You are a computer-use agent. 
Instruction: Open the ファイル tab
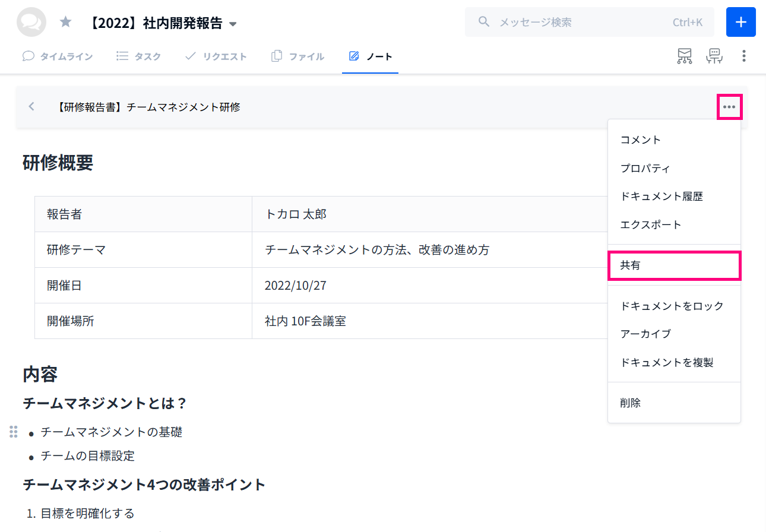click(297, 56)
